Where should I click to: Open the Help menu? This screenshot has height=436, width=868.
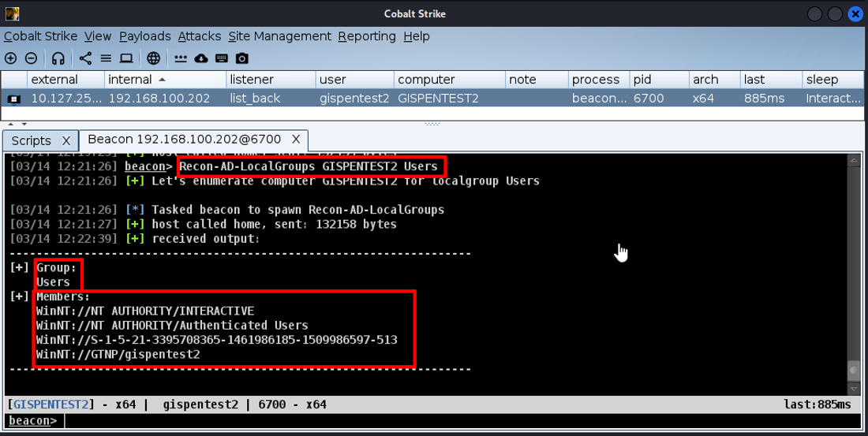coord(417,36)
